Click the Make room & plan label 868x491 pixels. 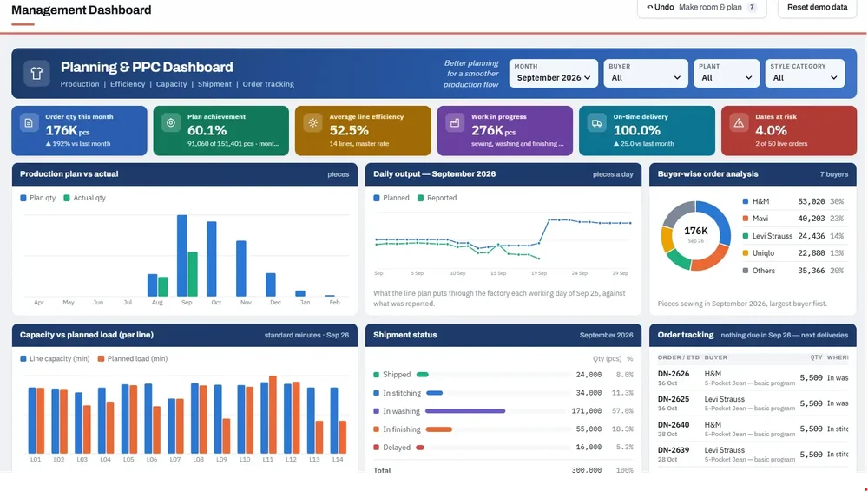point(710,7)
